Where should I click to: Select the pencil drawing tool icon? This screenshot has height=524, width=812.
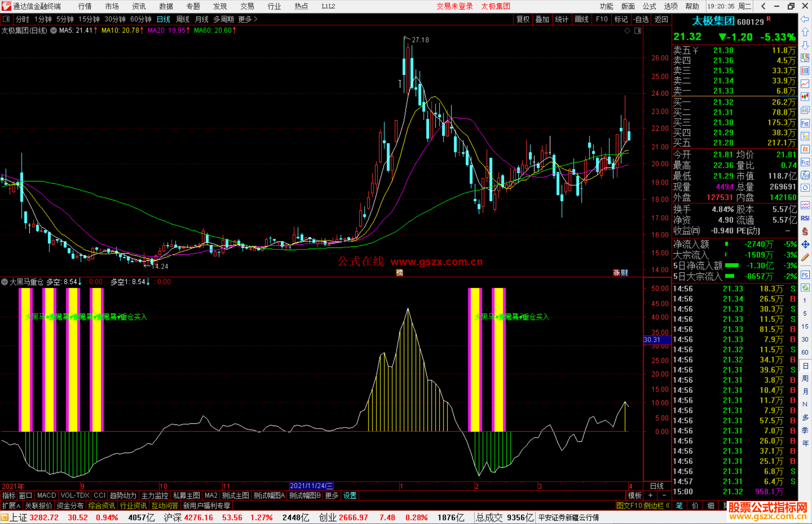(805, 258)
